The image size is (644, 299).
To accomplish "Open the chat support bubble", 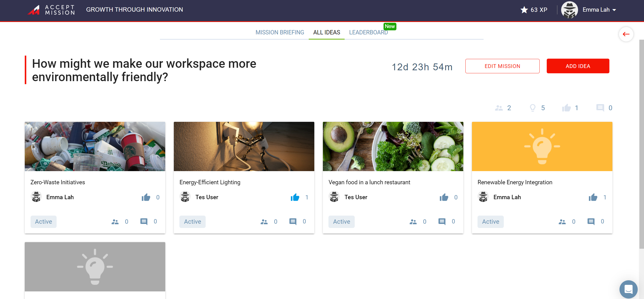I will click(x=628, y=289).
